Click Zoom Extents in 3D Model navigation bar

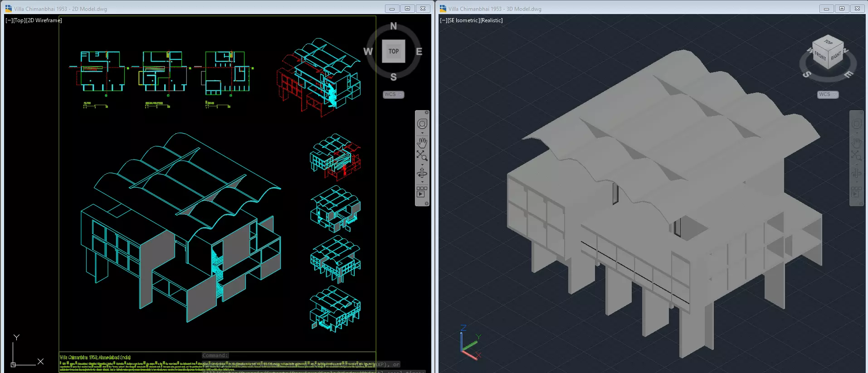point(856,156)
